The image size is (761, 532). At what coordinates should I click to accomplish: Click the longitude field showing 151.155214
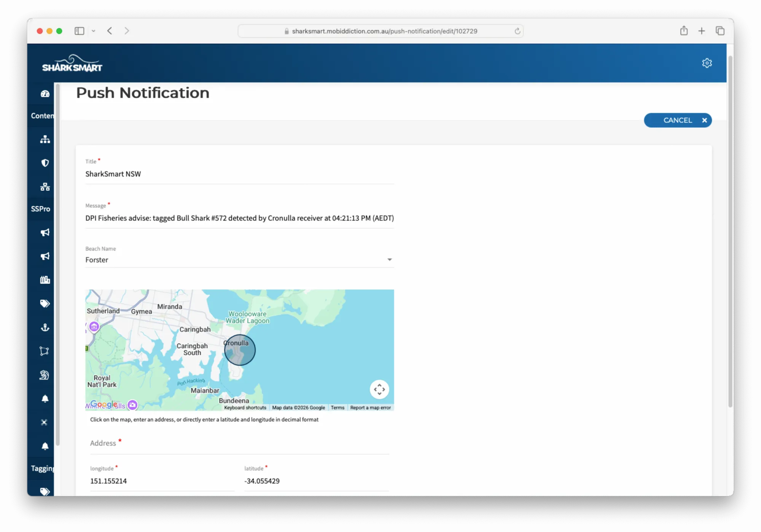pyautogui.click(x=162, y=481)
